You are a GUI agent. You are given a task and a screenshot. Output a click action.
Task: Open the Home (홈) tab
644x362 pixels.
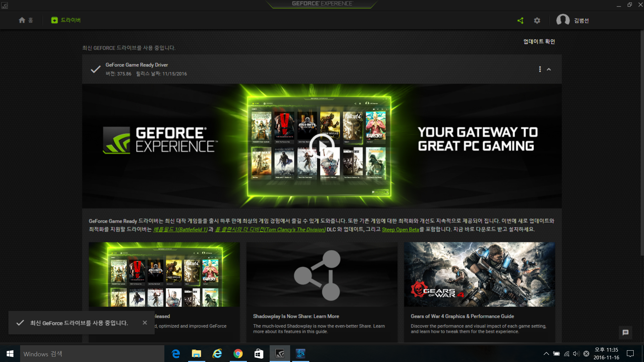26,20
